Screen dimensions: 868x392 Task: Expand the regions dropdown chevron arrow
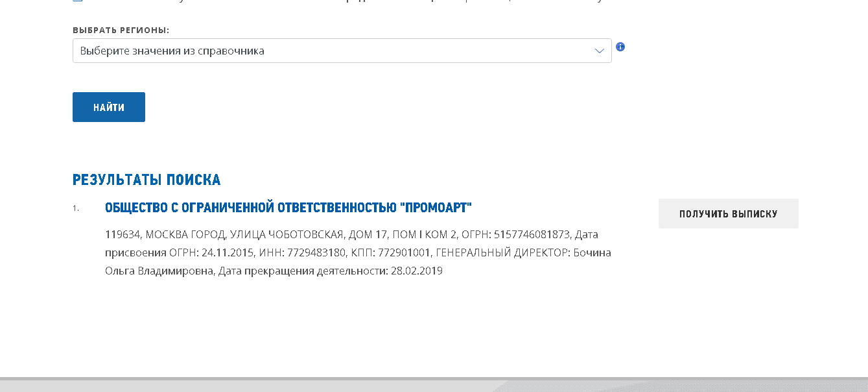pyautogui.click(x=600, y=51)
